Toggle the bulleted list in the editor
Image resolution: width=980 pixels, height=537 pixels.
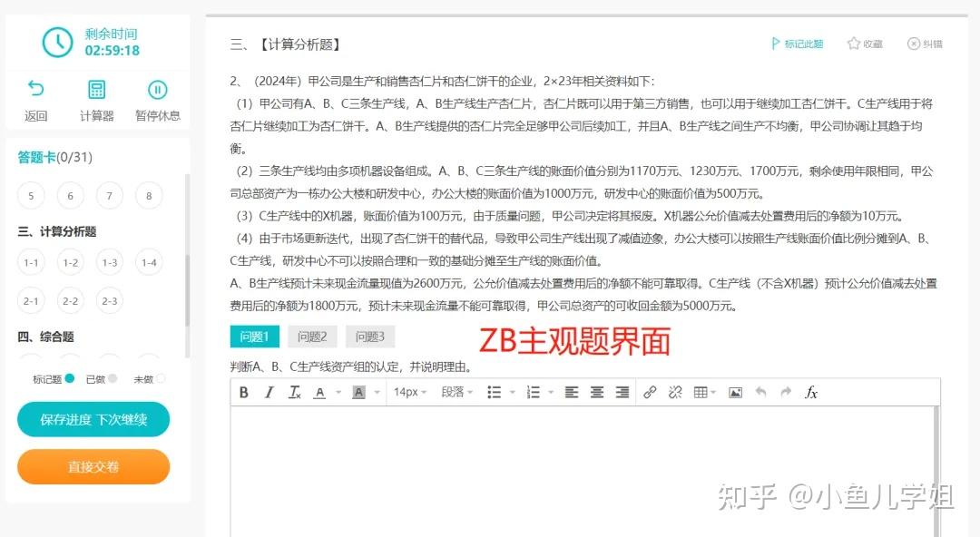tap(495, 392)
